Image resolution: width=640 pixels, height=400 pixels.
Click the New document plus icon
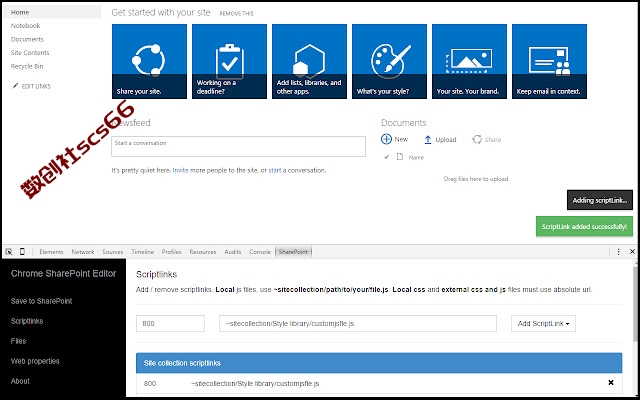coord(386,139)
